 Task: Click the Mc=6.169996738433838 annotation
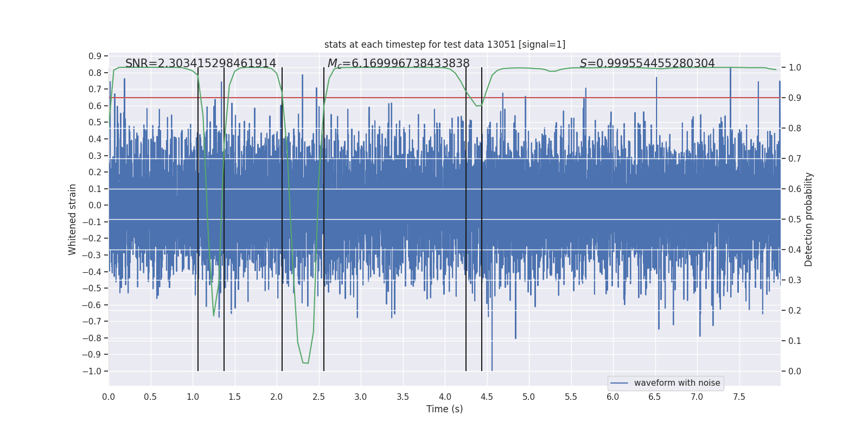399,63
